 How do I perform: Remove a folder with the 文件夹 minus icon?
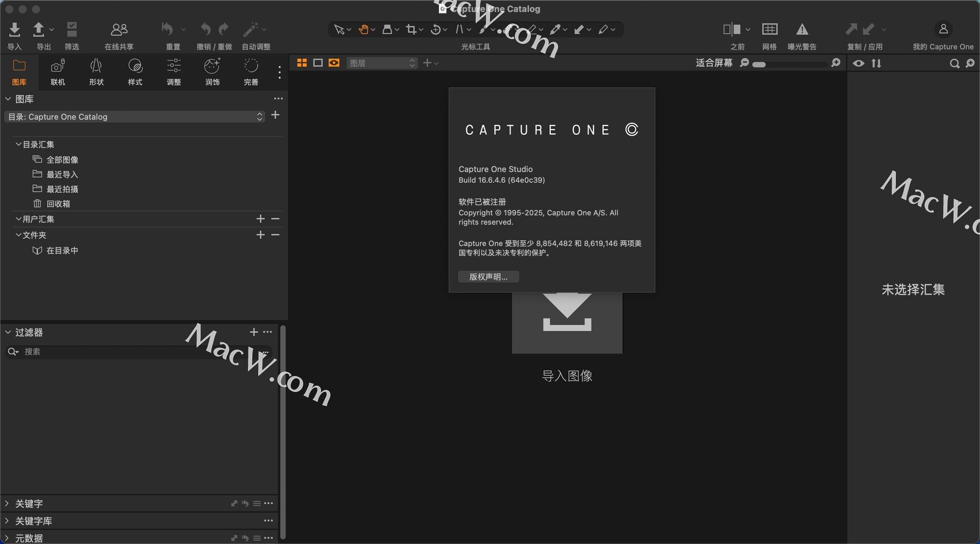pyautogui.click(x=276, y=235)
